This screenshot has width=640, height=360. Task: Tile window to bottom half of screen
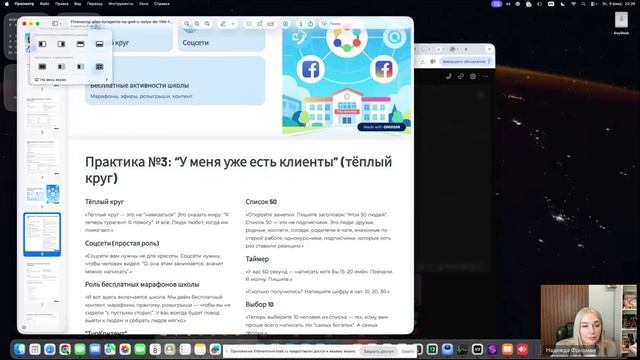pyautogui.click(x=99, y=44)
